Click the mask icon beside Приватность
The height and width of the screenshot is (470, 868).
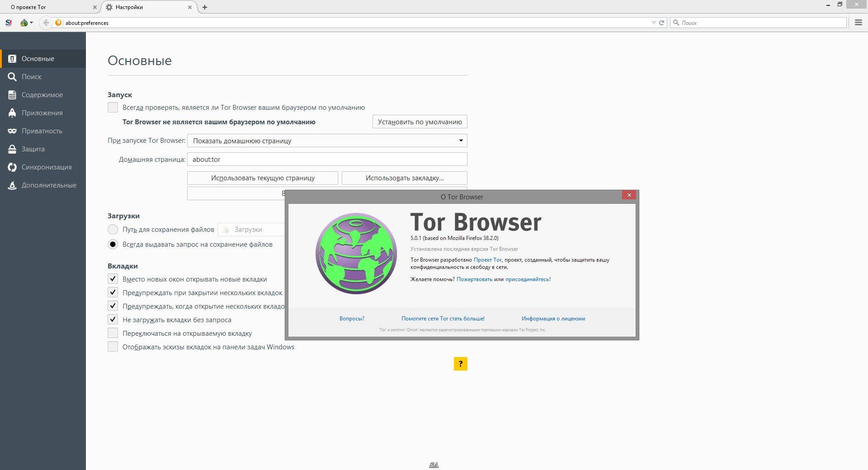coord(12,131)
